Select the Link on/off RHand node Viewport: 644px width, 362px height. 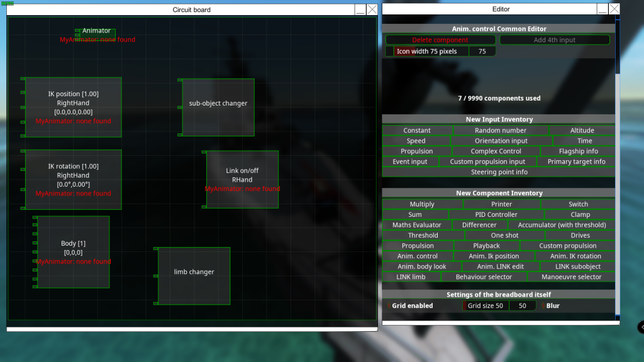coord(242,179)
